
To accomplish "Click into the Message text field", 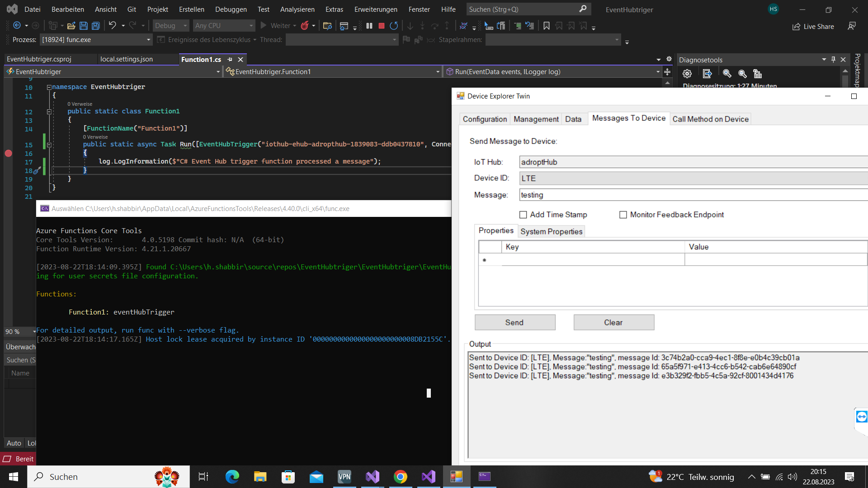I will 692,195.
